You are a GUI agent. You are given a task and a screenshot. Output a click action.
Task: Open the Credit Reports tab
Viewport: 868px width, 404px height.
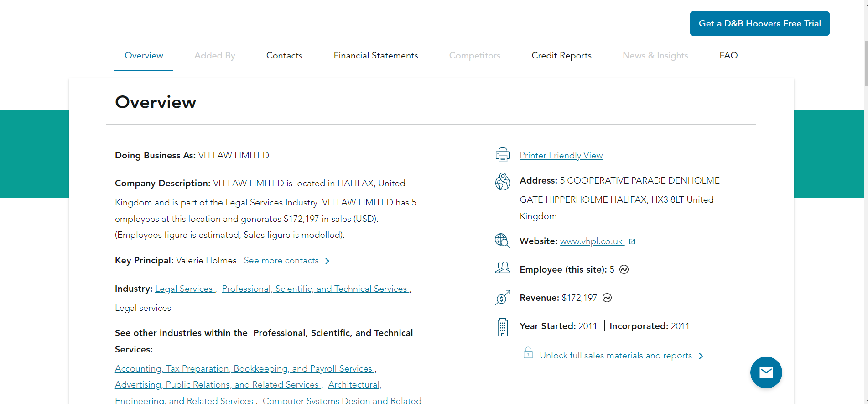tap(561, 56)
